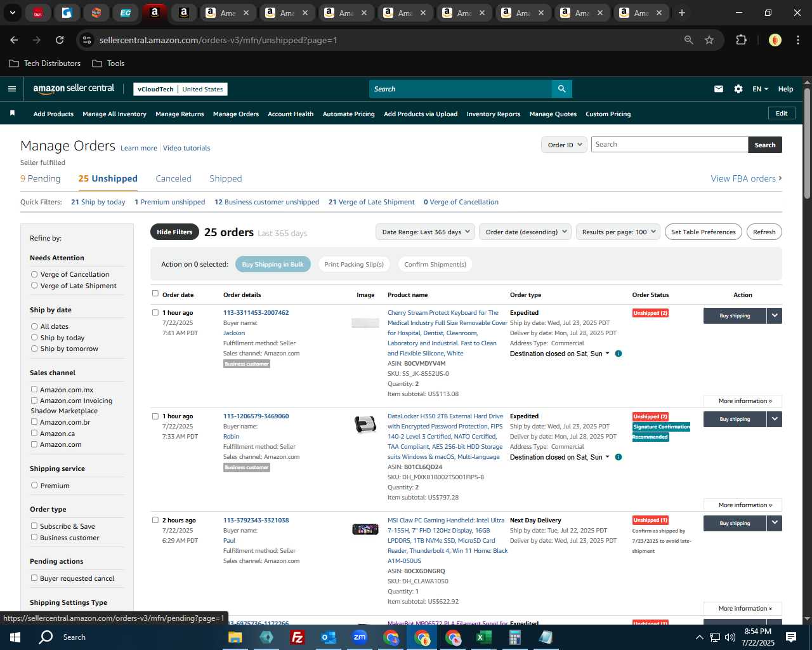This screenshot has width=812, height=650.
Task: Click the Hide Filters button
Action: point(174,232)
